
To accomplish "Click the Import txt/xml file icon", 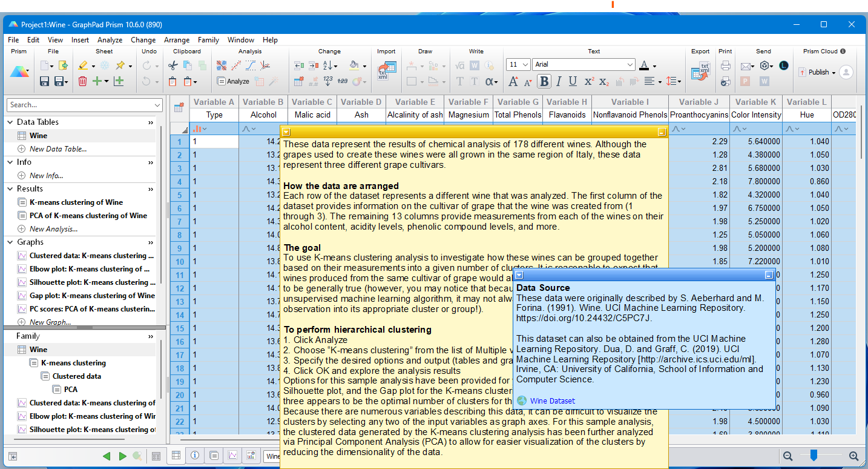I will (x=386, y=70).
